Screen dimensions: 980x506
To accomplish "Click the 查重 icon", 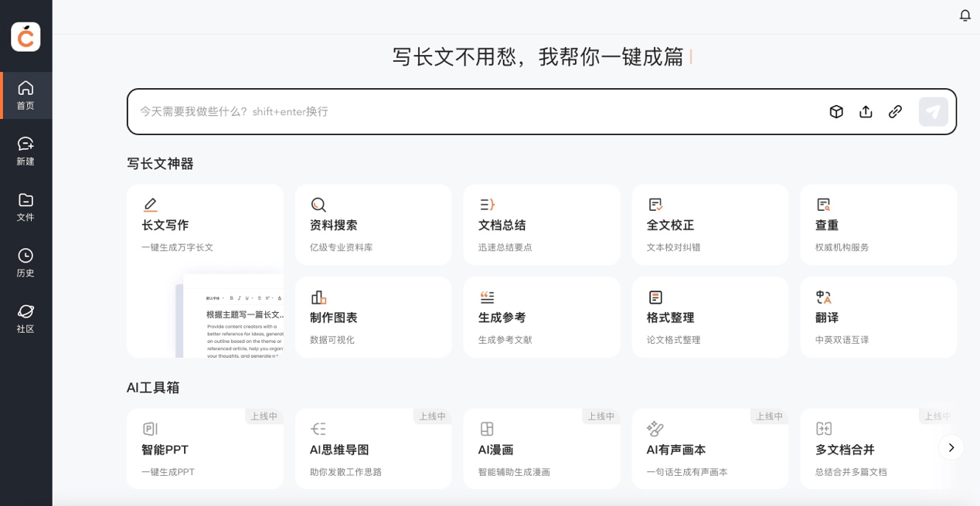I will [x=823, y=205].
